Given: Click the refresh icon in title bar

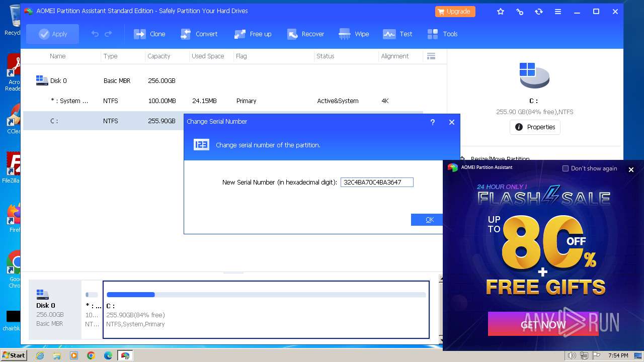Looking at the screenshot, I should 539,11.
